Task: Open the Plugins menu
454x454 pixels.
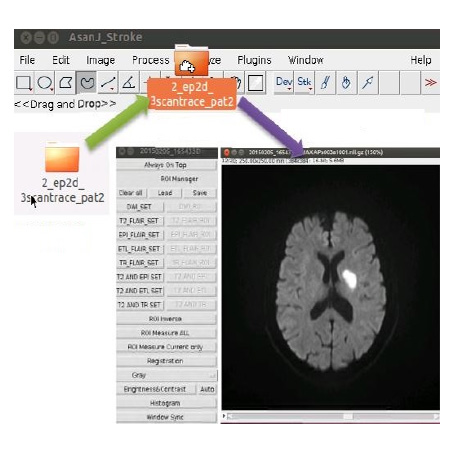Action: point(254,60)
